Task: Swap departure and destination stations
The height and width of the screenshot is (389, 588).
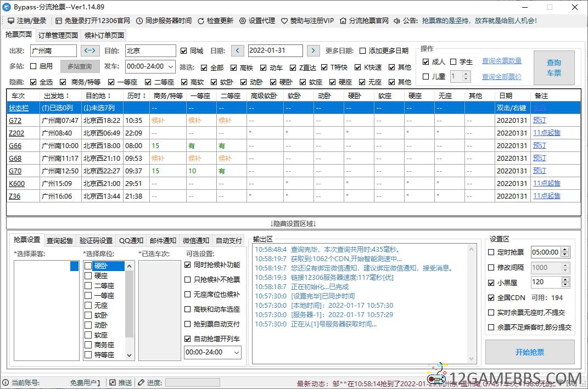Action: pos(90,51)
